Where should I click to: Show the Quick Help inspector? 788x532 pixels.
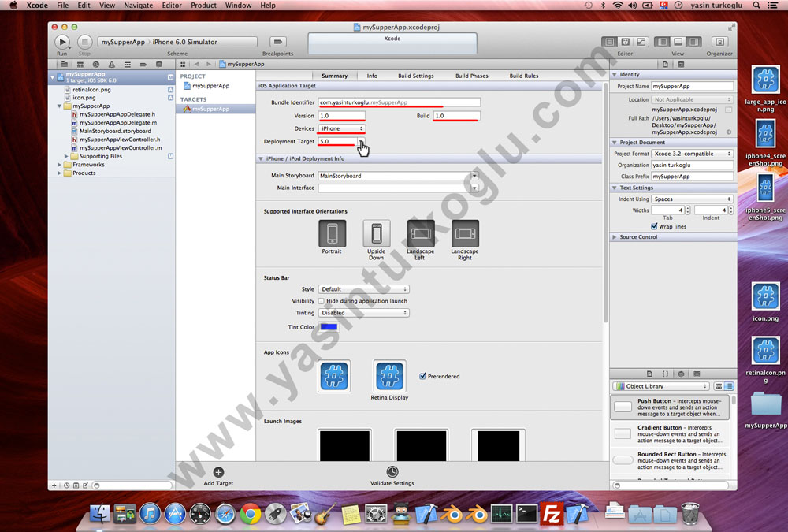681,65
